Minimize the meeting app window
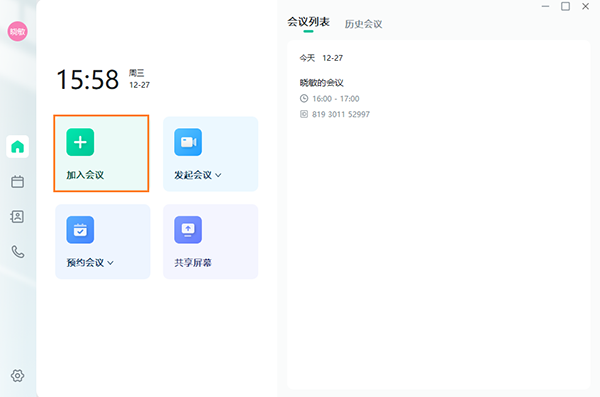This screenshot has height=397, width=600. pyautogui.click(x=545, y=7)
